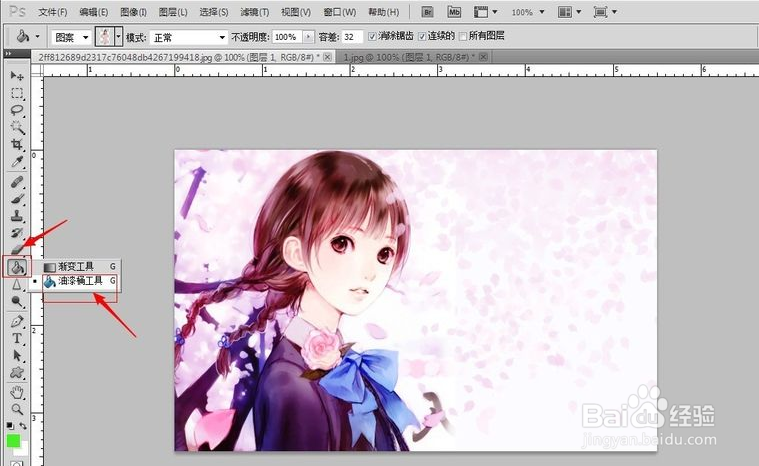The image size is (759, 466).
Task: Click the green foreground color swatch
Action: [x=12, y=440]
